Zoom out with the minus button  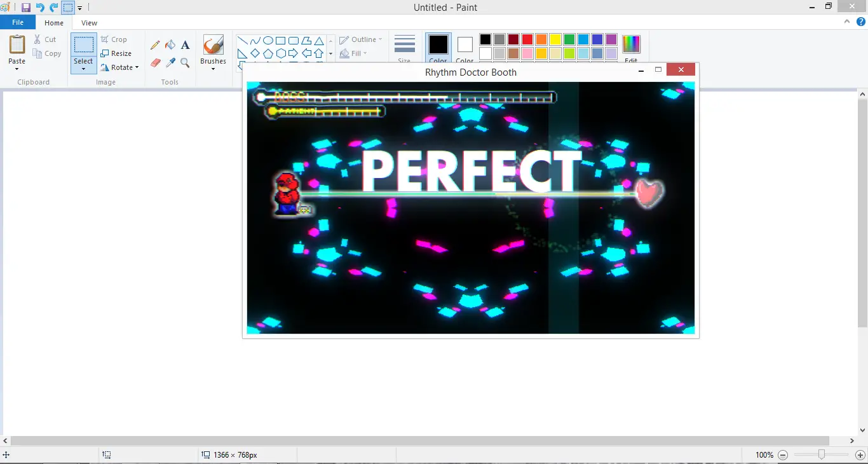click(783, 455)
